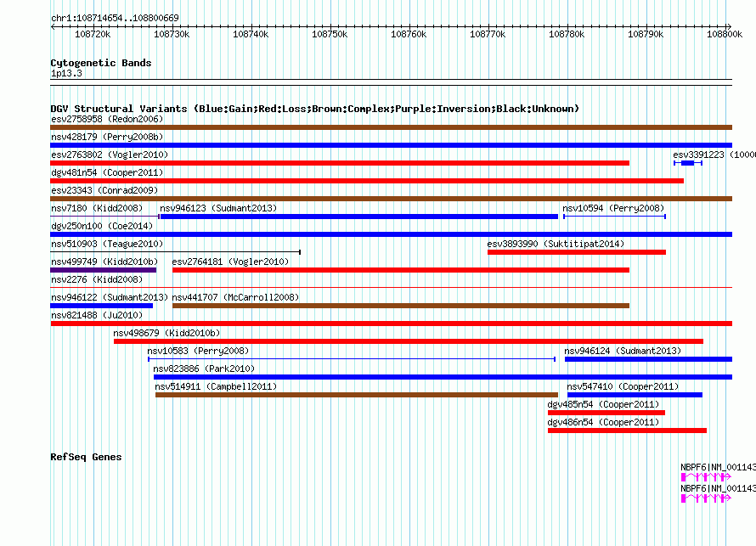The height and width of the screenshot is (546, 756).
Task: Open the nsv946124 (Sudmant2013) label
Action: 623,351
